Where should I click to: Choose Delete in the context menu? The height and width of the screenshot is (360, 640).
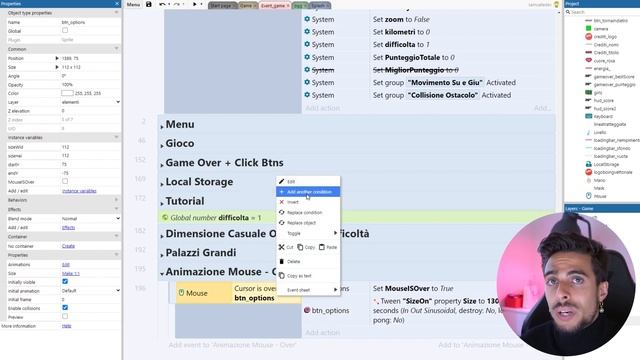(308, 261)
